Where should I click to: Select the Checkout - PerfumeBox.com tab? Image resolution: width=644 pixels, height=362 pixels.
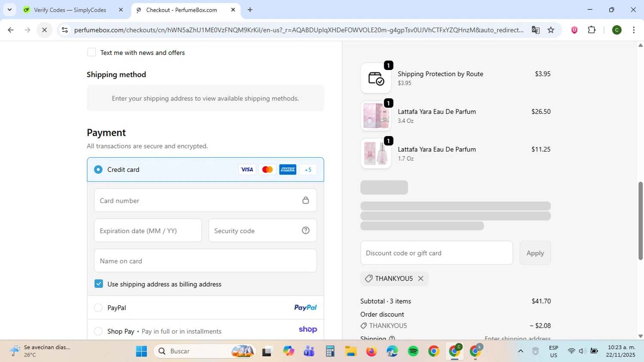point(185,10)
